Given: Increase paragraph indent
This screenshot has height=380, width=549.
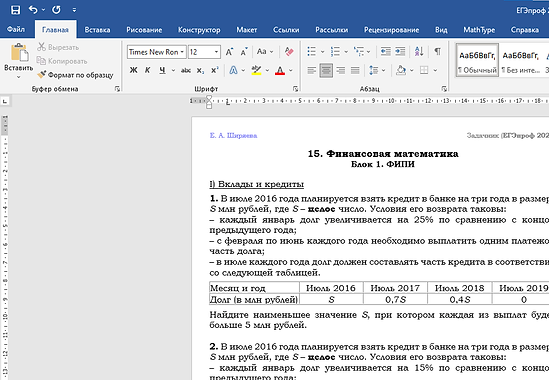Looking at the screenshot, I should [x=400, y=52].
